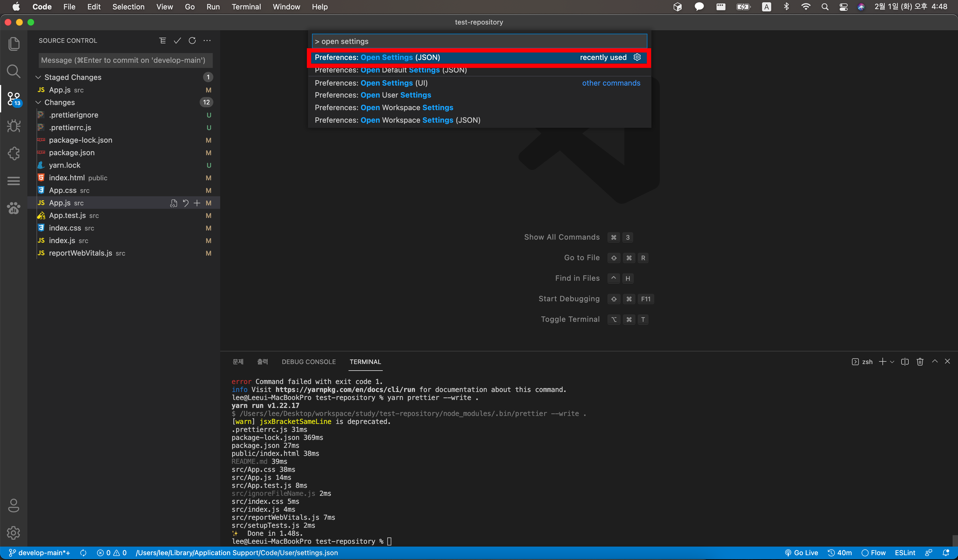Screen dimensions: 958x560
Task: Refresh the Source Control panel
Action: 192,41
